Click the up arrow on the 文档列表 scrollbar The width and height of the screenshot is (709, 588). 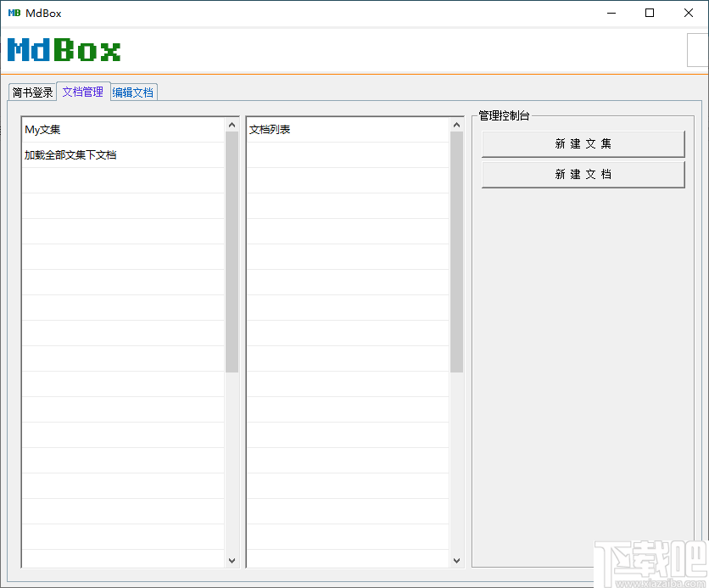(x=457, y=123)
